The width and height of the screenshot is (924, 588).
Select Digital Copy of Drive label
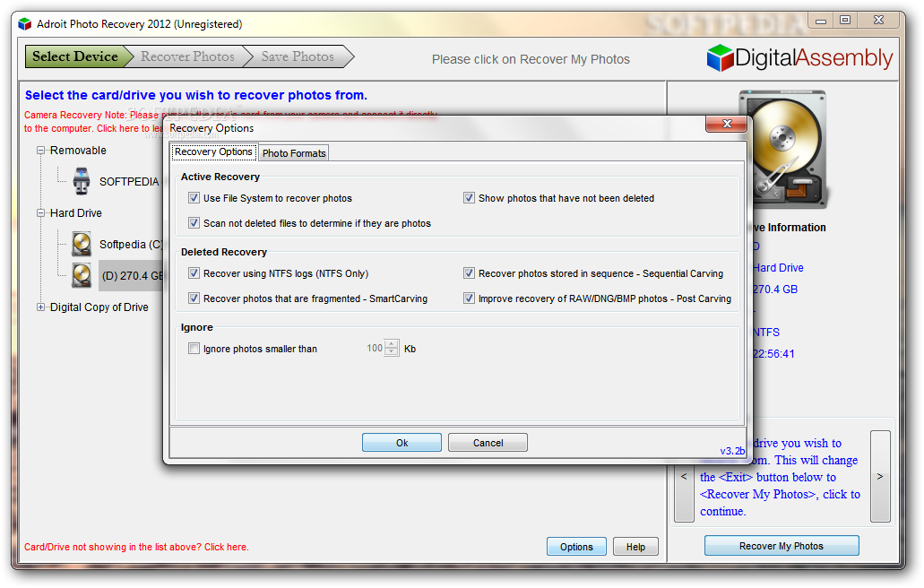click(x=99, y=307)
